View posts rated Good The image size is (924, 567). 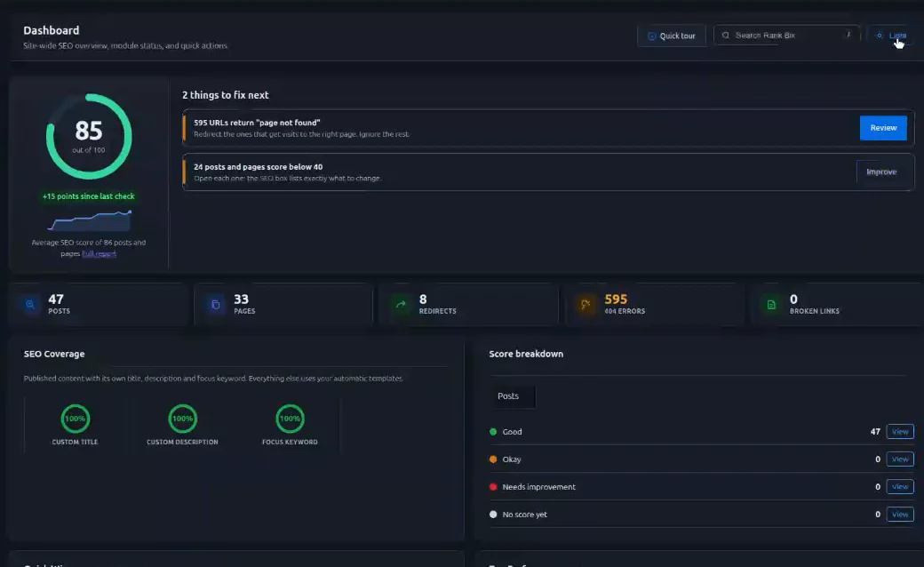tap(900, 432)
